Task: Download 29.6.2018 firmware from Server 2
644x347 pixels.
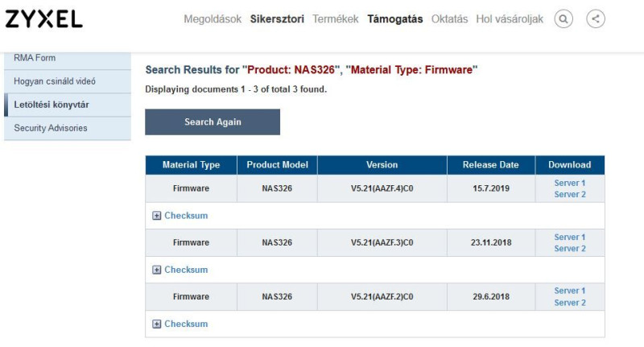Action: (x=570, y=303)
